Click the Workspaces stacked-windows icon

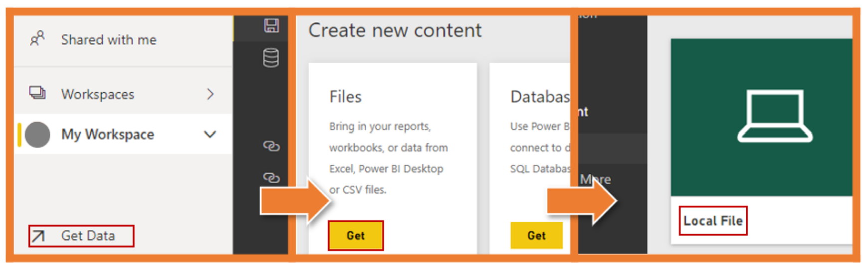(x=37, y=93)
